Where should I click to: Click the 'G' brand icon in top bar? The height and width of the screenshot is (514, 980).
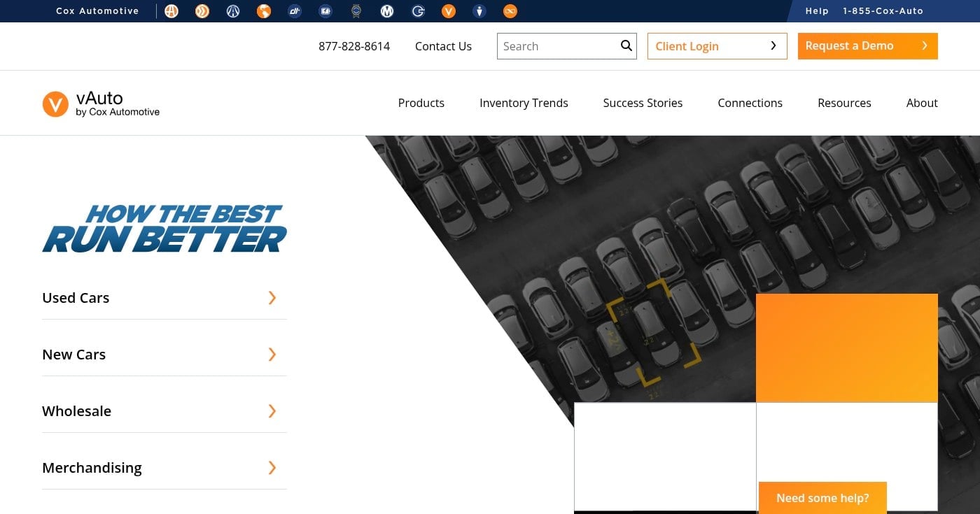(x=419, y=11)
